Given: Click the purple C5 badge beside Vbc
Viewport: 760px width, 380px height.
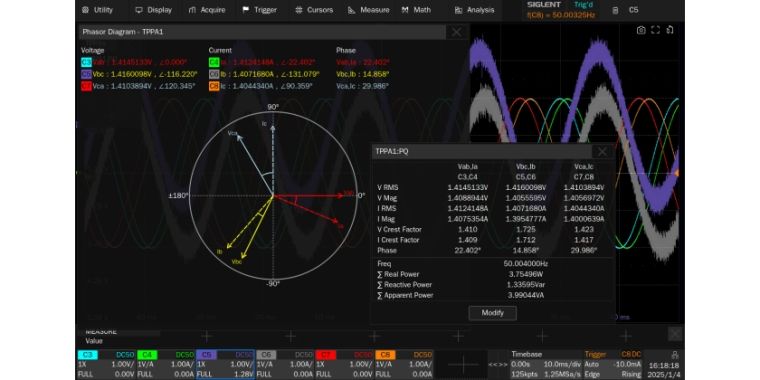Looking at the screenshot, I should click(86, 74).
